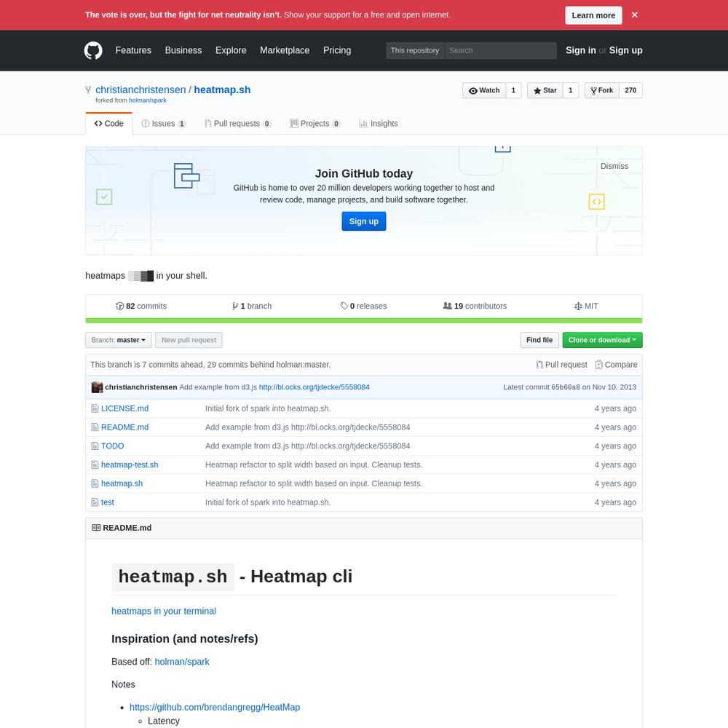Image resolution: width=728 pixels, height=728 pixels.
Task: Click heatmaps in your terminal link
Action: click(x=163, y=611)
